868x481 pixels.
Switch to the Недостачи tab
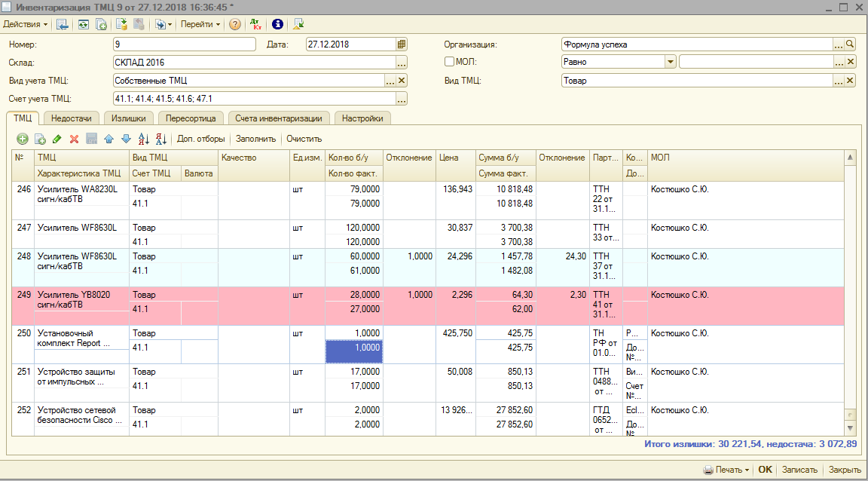tap(72, 118)
